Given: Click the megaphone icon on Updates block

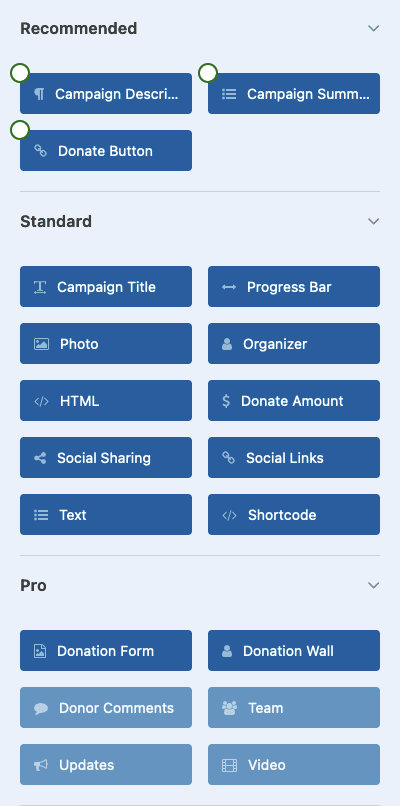Looking at the screenshot, I should click(41, 765).
